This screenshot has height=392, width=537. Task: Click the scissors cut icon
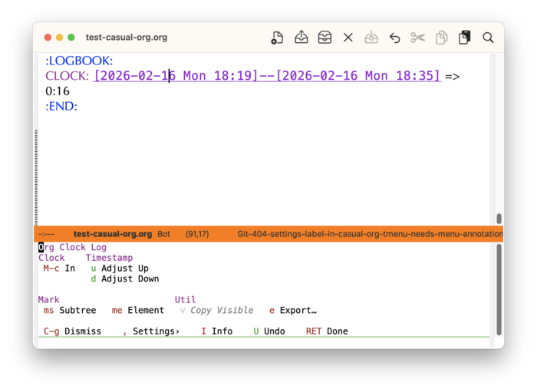(x=418, y=38)
